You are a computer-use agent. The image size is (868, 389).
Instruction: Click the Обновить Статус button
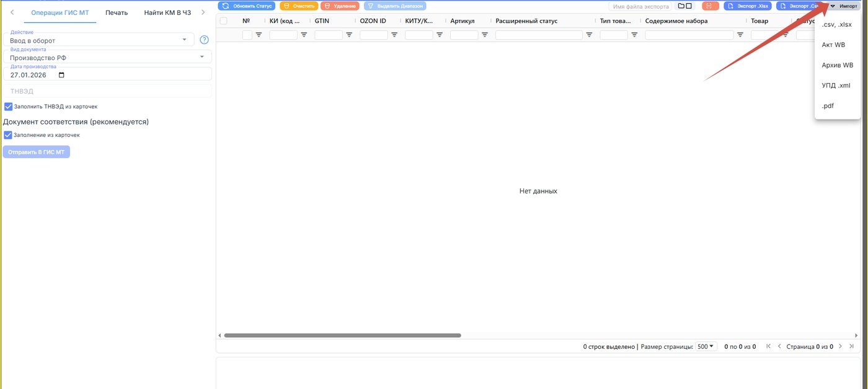(247, 6)
